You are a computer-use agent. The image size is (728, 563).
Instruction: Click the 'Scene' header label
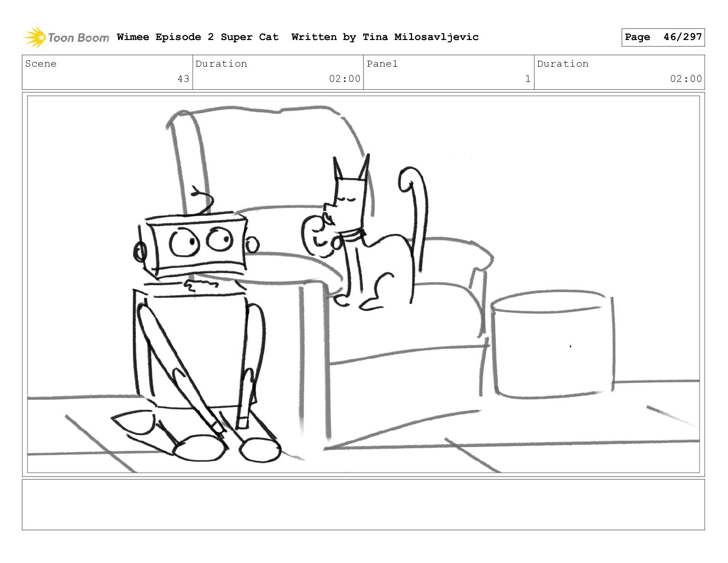41,64
